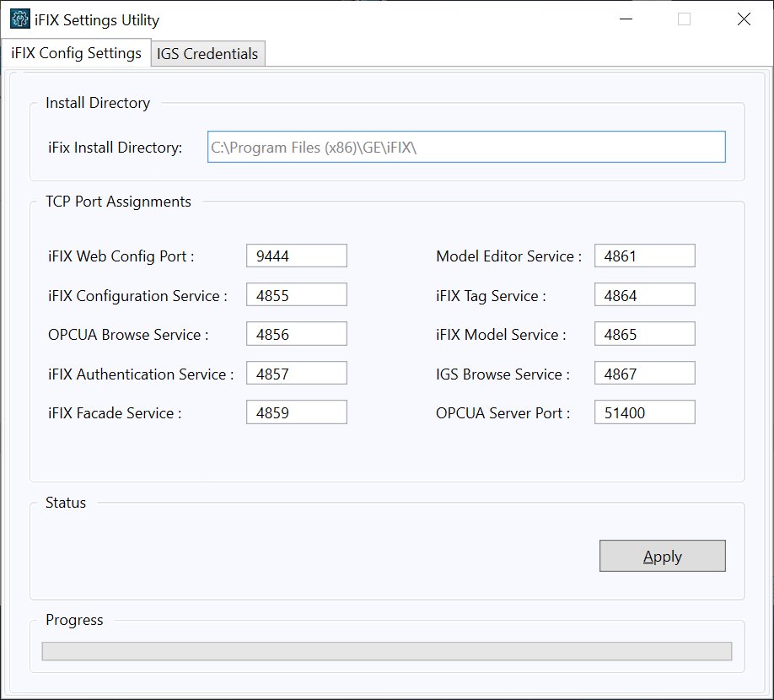Viewport: 774px width, 700px height.
Task: Click the IGS Browse Service port field
Action: [x=645, y=374]
